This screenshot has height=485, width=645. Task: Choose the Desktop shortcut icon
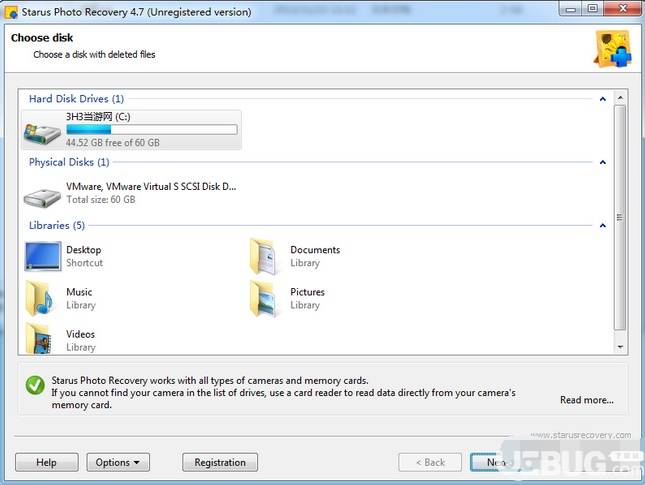click(x=43, y=256)
